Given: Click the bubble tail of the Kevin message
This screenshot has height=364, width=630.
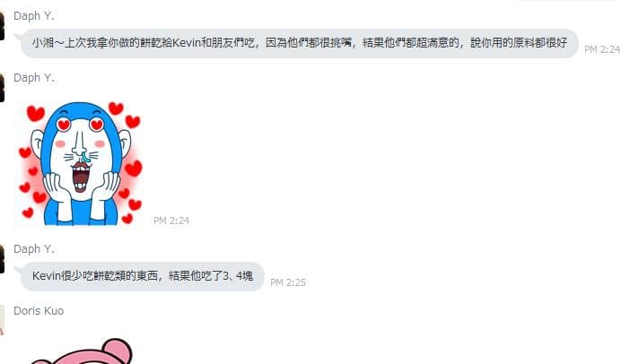Looking at the screenshot, I should click(x=18, y=270).
